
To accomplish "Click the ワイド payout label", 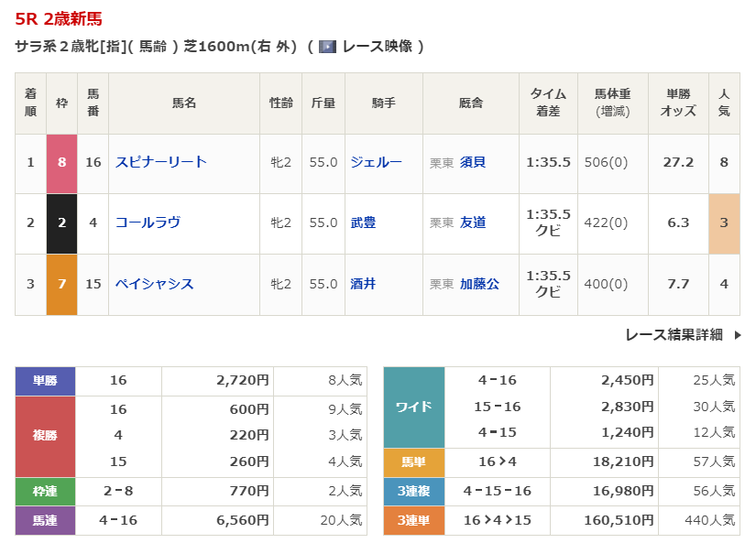I will point(413,407).
